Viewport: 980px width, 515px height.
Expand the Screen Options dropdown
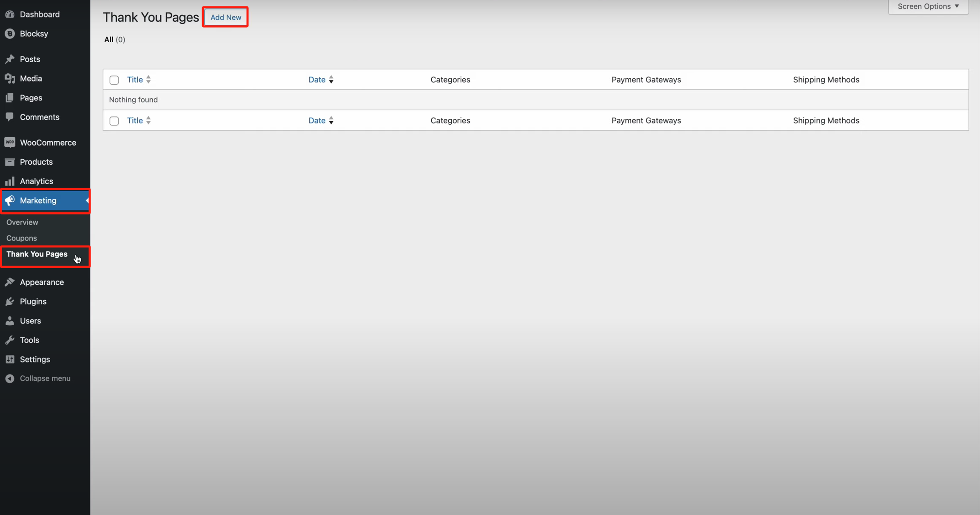[928, 6]
